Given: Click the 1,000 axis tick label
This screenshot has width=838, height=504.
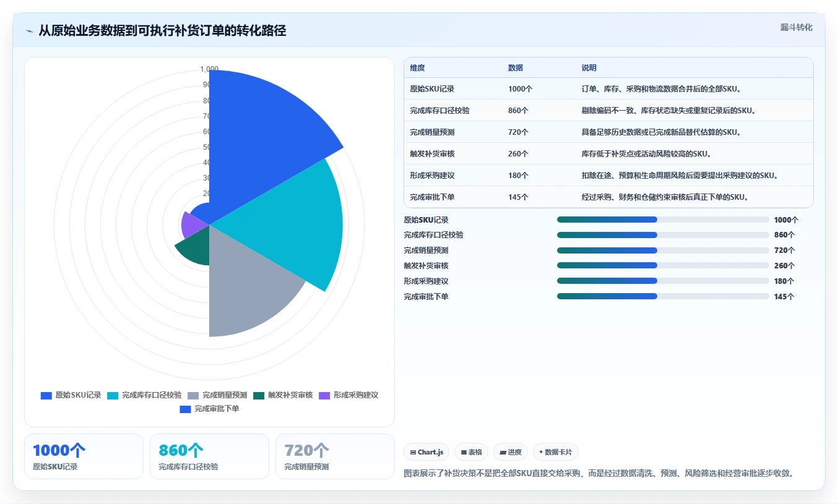Looking at the screenshot, I should 209,69.
